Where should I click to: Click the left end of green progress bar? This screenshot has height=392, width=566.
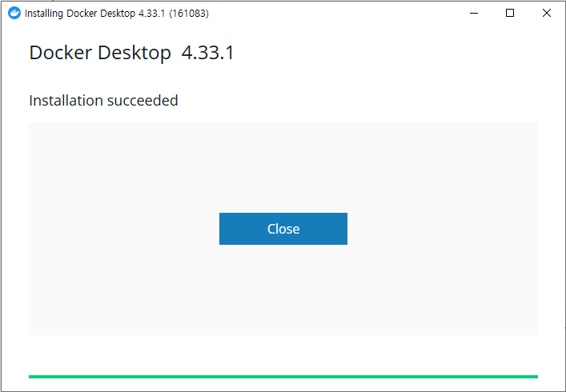[x=33, y=377]
